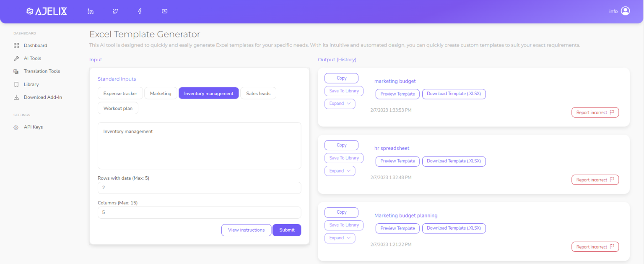Click the LinkedIn icon in header
The width and height of the screenshot is (644, 264).
tap(91, 11)
